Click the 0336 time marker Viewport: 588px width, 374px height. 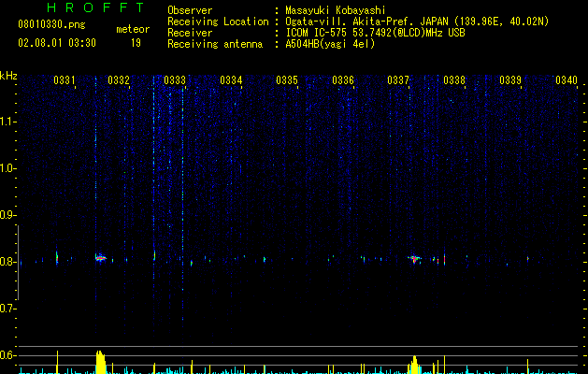tap(343, 79)
